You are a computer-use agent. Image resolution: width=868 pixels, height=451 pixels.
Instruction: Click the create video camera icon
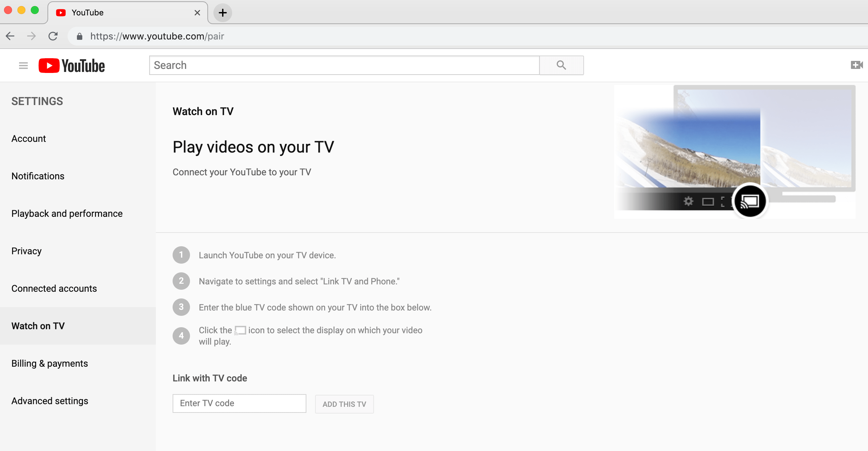[856, 65]
